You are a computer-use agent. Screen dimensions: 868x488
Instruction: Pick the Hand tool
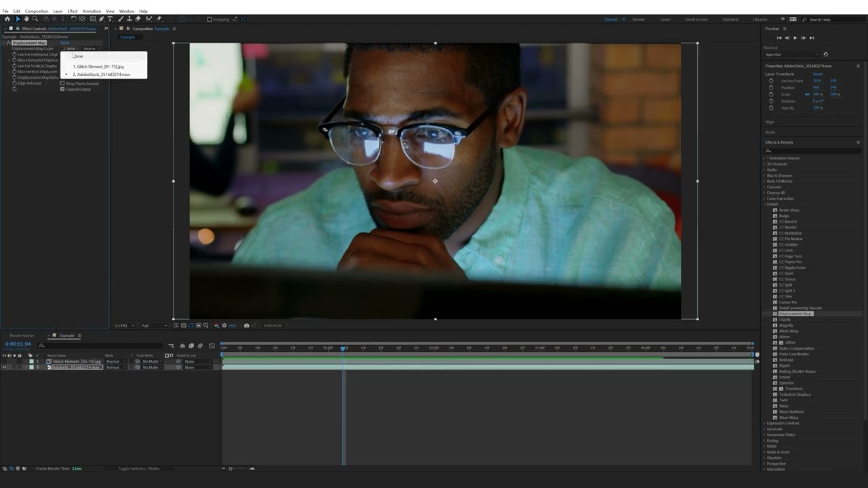pyautogui.click(x=26, y=19)
